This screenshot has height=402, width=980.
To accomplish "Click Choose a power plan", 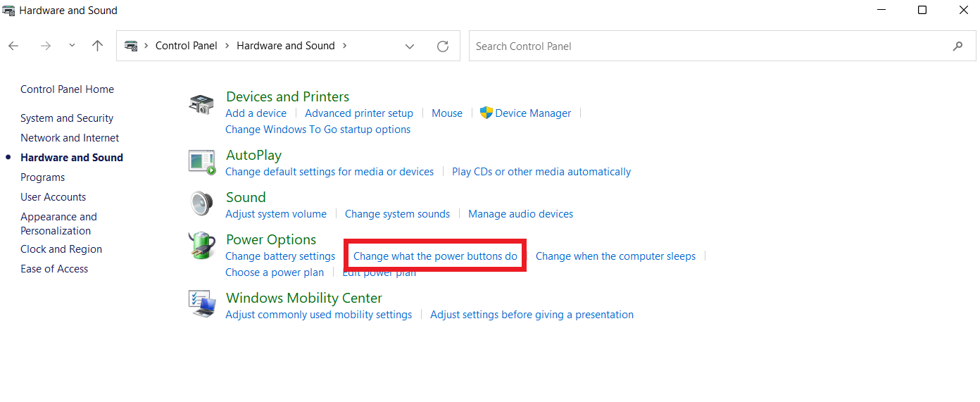I will 275,272.
